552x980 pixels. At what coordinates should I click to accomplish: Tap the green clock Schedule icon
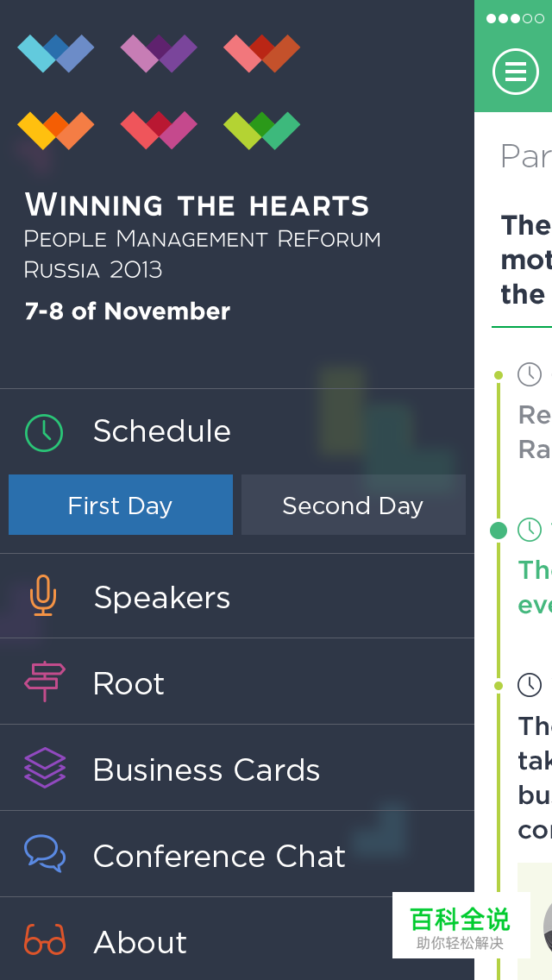44,432
